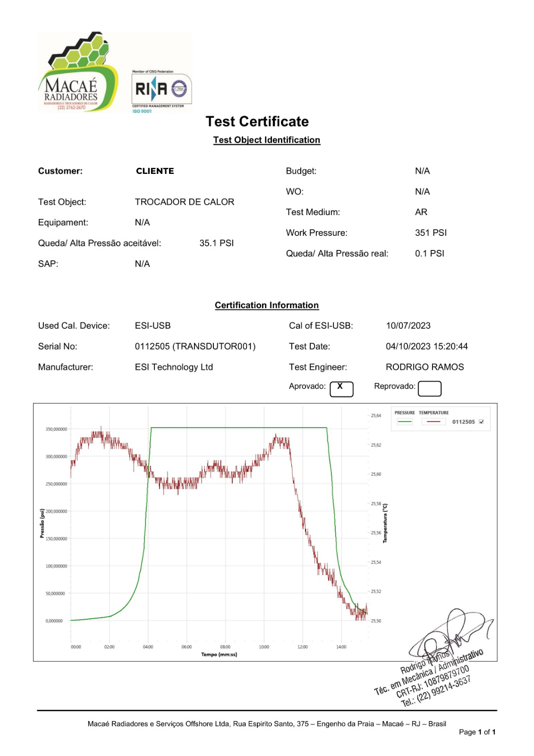Click the Test Engineer name RODRIGO RAMOS

click(424, 367)
